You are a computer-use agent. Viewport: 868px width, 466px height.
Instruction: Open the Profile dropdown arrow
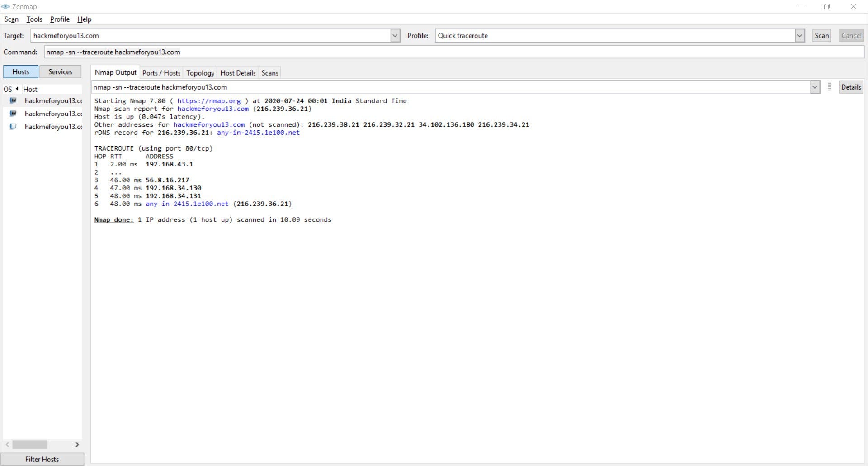[x=799, y=35]
